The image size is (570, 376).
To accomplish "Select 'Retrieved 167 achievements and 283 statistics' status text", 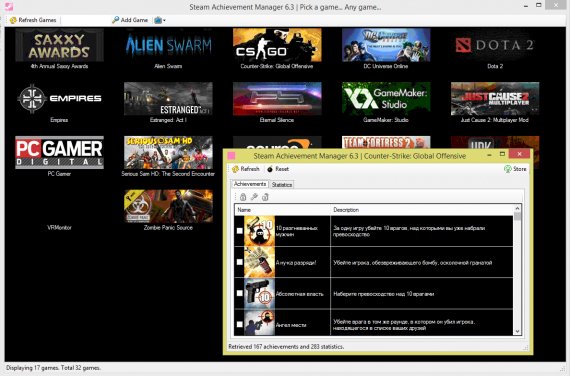I will coord(286,347).
